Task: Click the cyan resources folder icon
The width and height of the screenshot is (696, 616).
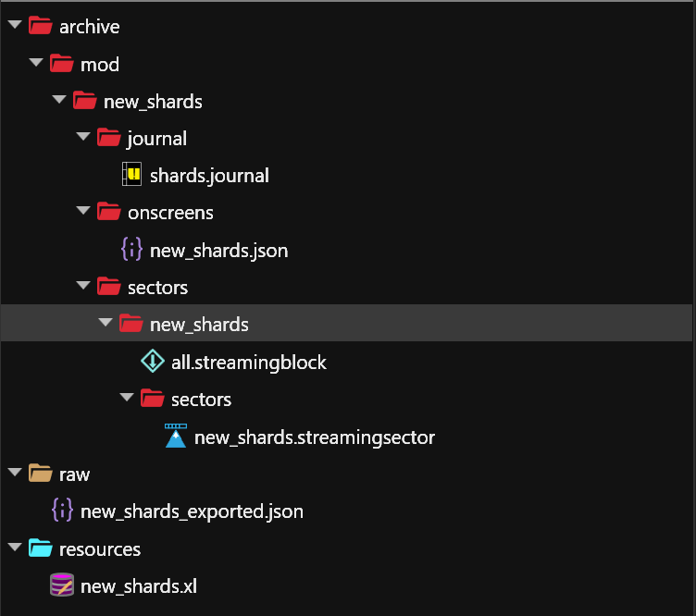Action: click(40, 548)
